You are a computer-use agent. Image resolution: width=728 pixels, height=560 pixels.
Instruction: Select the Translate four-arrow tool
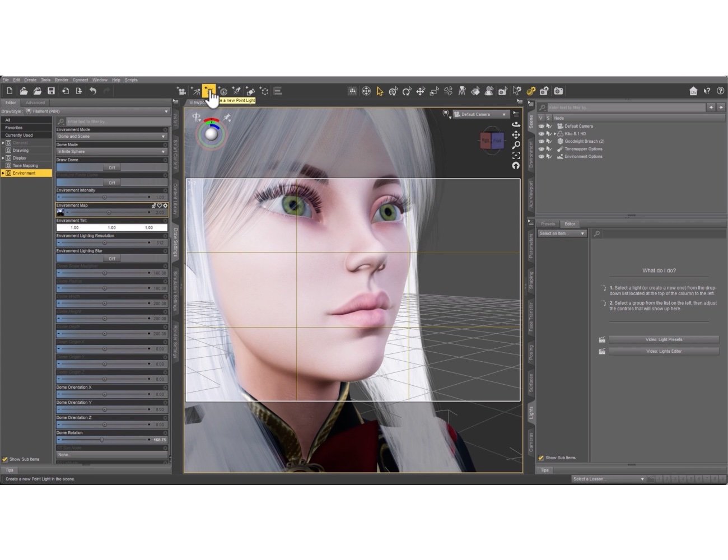421,91
